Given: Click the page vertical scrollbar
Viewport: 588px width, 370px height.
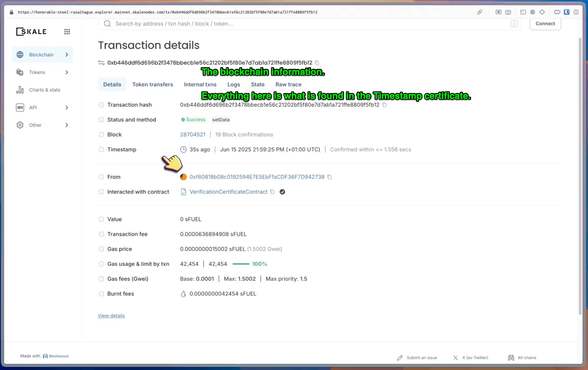Looking at the screenshot, I should [x=580, y=175].
